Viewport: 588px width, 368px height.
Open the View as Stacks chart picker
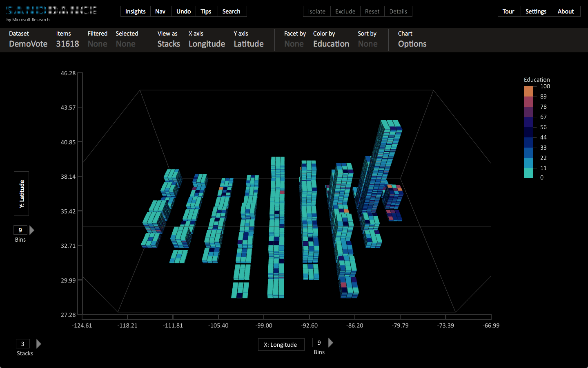[x=169, y=44]
